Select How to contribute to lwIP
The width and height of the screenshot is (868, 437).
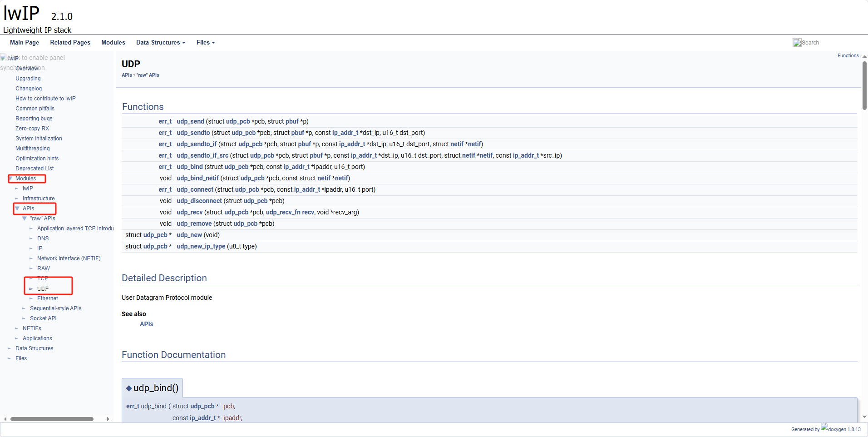coord(45,99)
